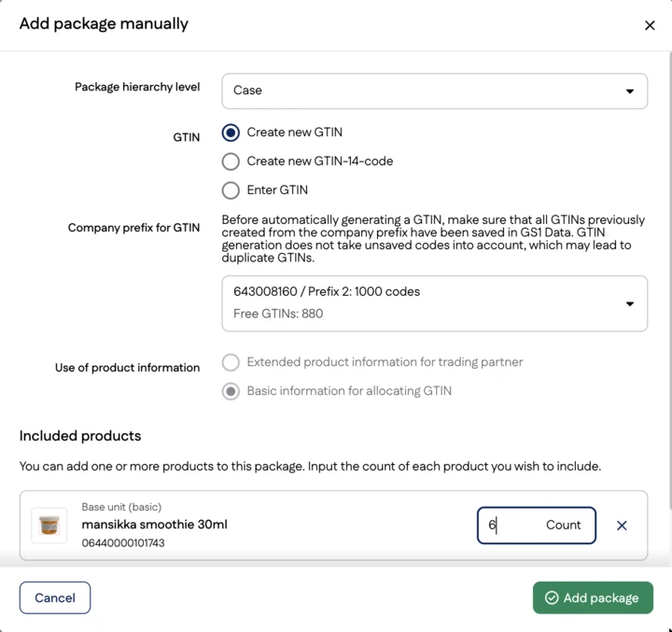Select the Create new GTIN radio option

(x=231, y=133)
